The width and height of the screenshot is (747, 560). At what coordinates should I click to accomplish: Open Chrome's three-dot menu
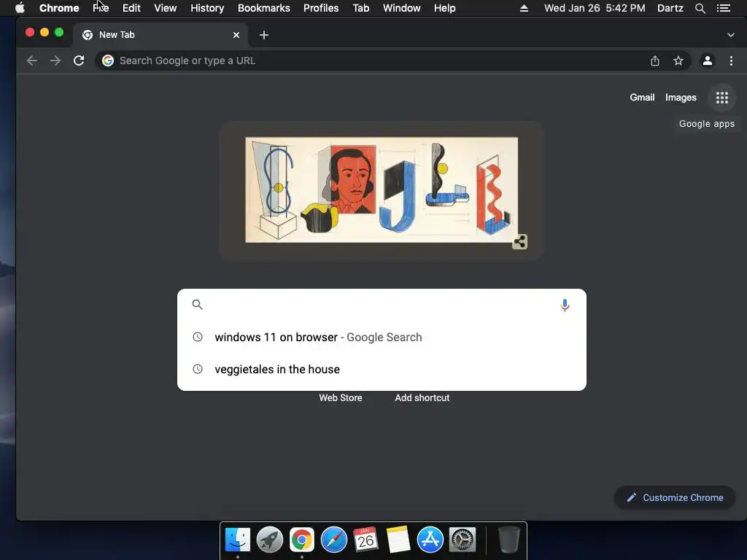731,61
